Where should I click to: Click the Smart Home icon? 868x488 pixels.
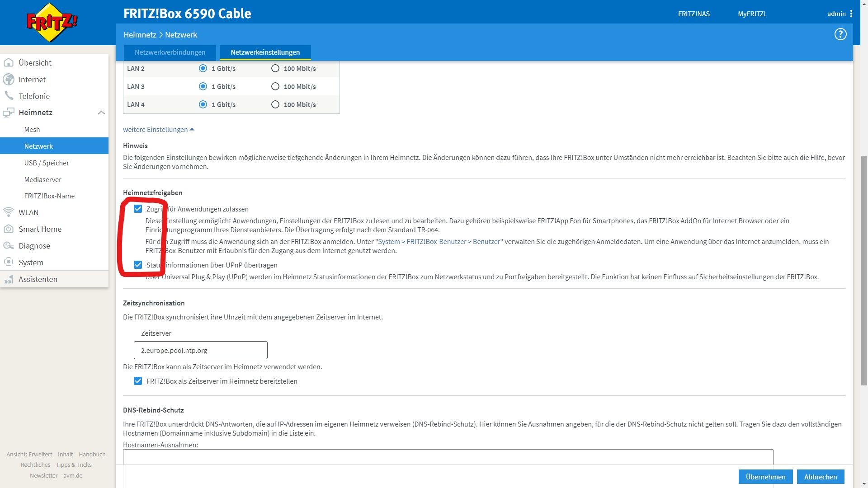pyautogui.click(x=9, y=229)
